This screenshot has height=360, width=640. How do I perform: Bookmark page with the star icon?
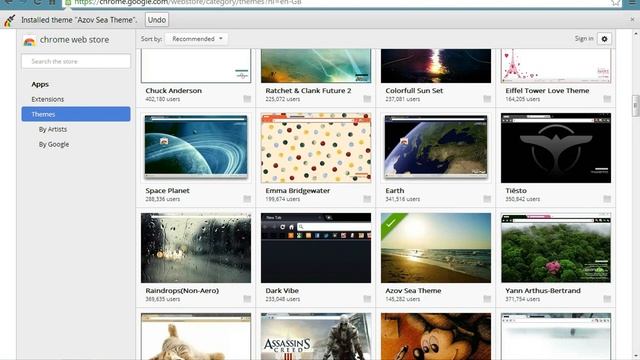pos(616,2)
